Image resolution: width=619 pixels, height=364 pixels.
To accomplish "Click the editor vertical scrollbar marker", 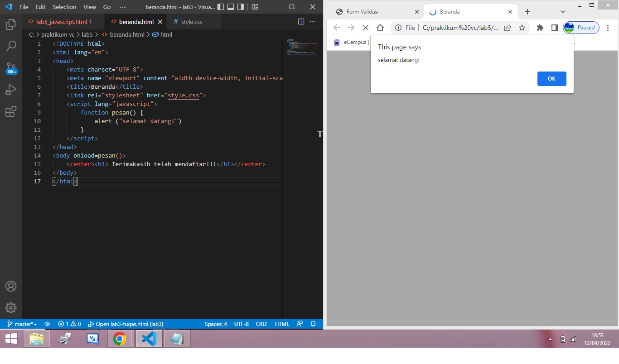I will [320, 134].
